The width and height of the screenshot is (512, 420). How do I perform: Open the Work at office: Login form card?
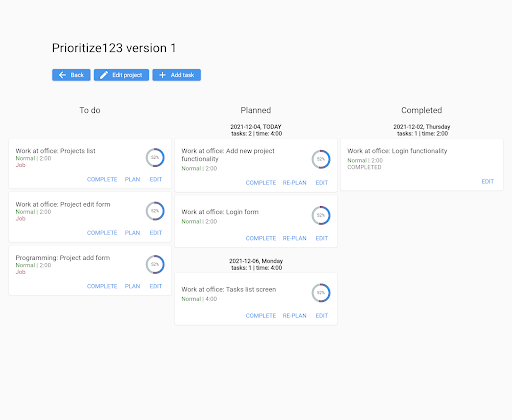tap(256, 221)
